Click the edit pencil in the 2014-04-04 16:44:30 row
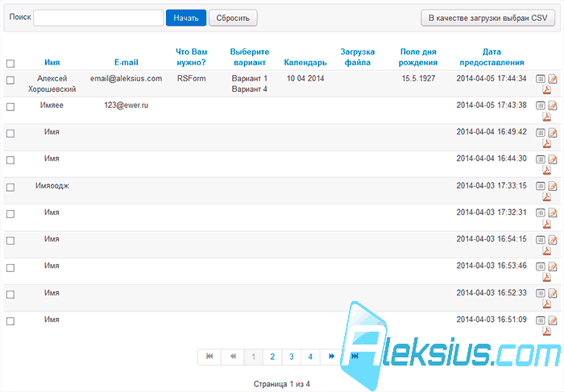The image size is (564, 392). coord(553,159)
